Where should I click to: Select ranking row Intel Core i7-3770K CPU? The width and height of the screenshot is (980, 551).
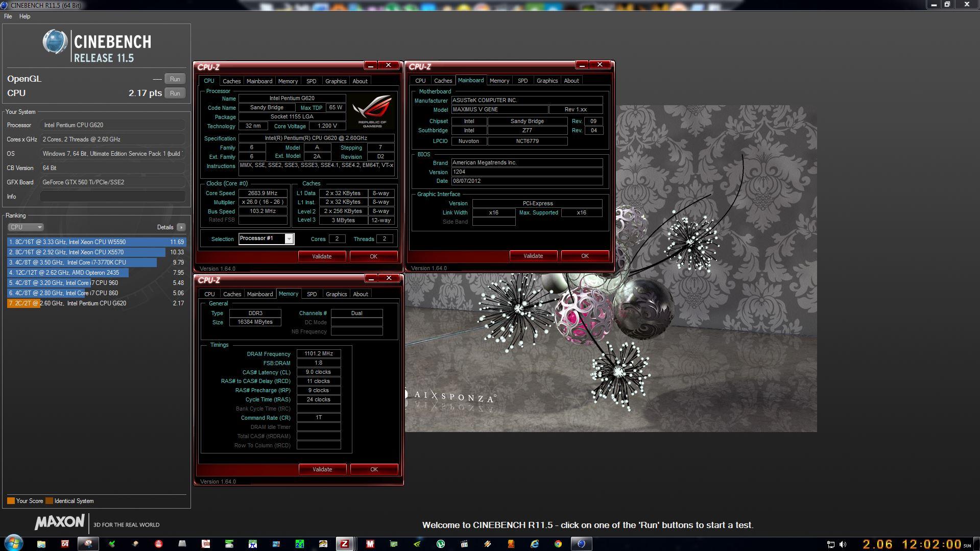click(97, 262)
